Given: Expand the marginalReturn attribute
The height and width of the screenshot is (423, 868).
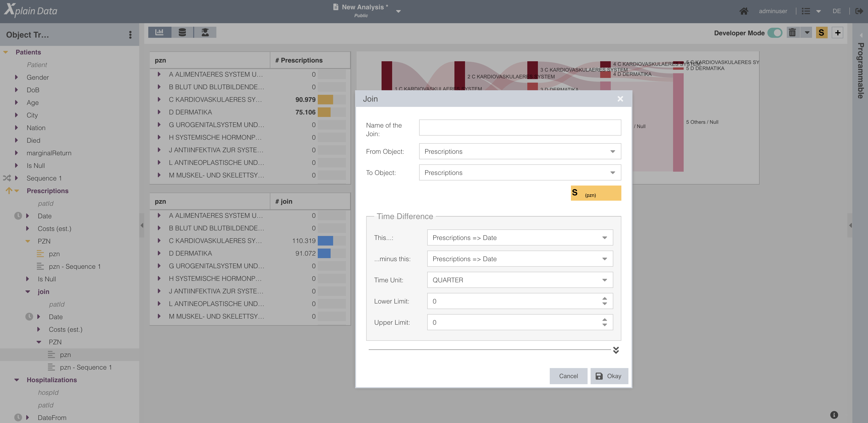Looking at the screenshot, I should pyautogui.click(x=16, y=153).
